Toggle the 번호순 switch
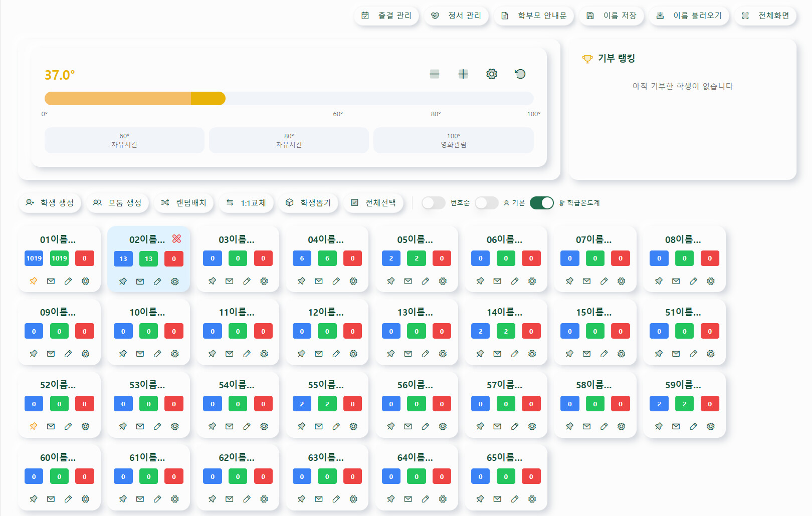Image resolution: width=812 pixels, height=516 pixels. point(434,203)
